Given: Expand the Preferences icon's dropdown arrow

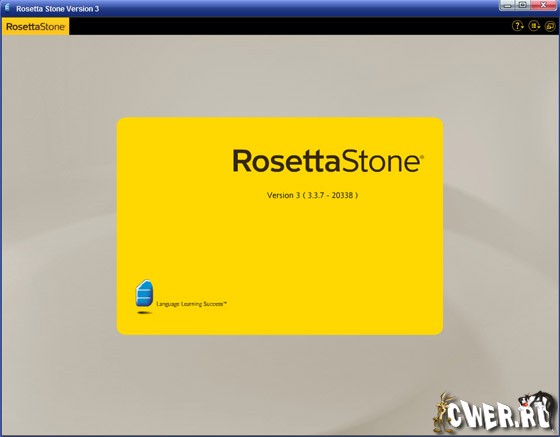Looking at the screenshot, I should (x=539, y=27).
